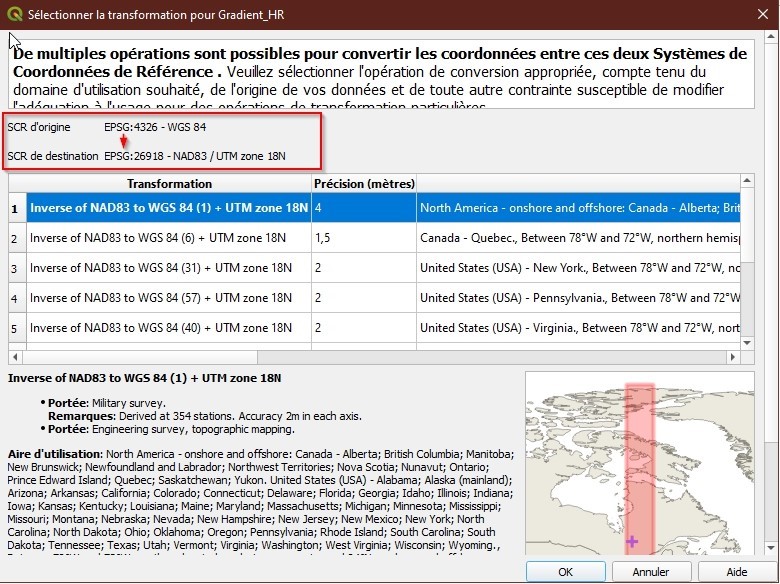
Task: Click precision cell showing 1,5
Action: click(x=364, y=238)
